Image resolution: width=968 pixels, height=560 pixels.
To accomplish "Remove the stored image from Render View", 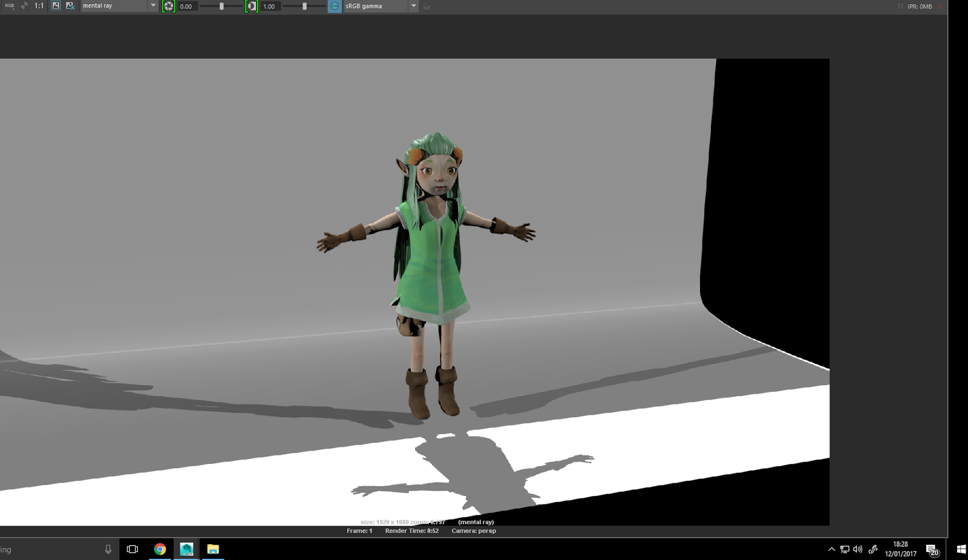I will [x=68, y=6].
